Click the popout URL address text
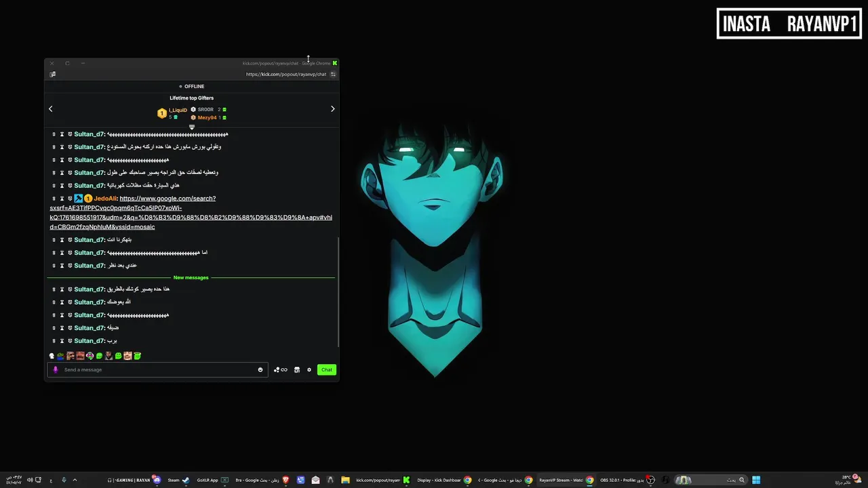The image size is (868, 488). pyautogui.click(x=286, y=75)
